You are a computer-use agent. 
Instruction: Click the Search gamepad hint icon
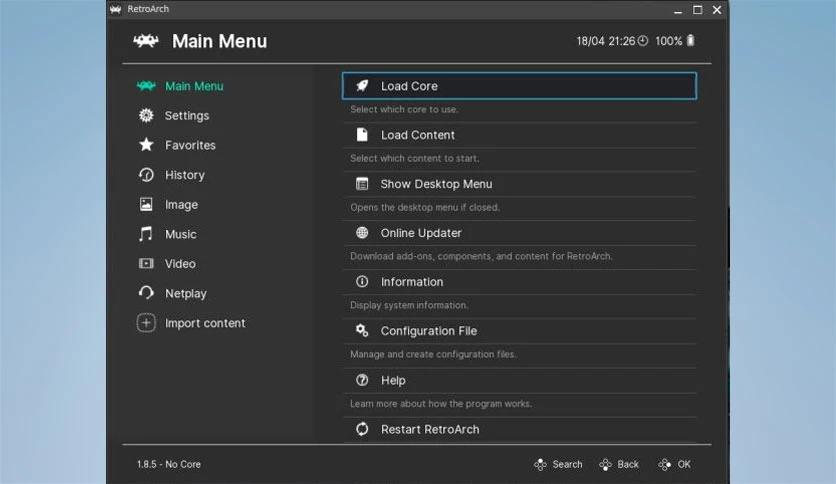pos(540,464)
